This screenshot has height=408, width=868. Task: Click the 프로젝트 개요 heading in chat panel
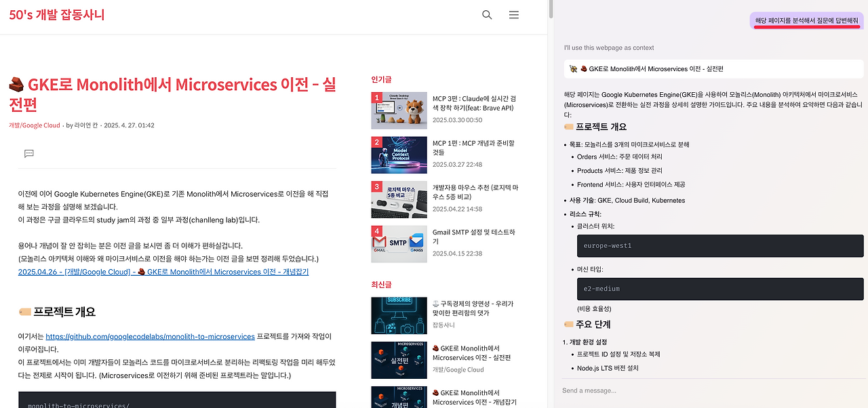(x=595, y=127)
